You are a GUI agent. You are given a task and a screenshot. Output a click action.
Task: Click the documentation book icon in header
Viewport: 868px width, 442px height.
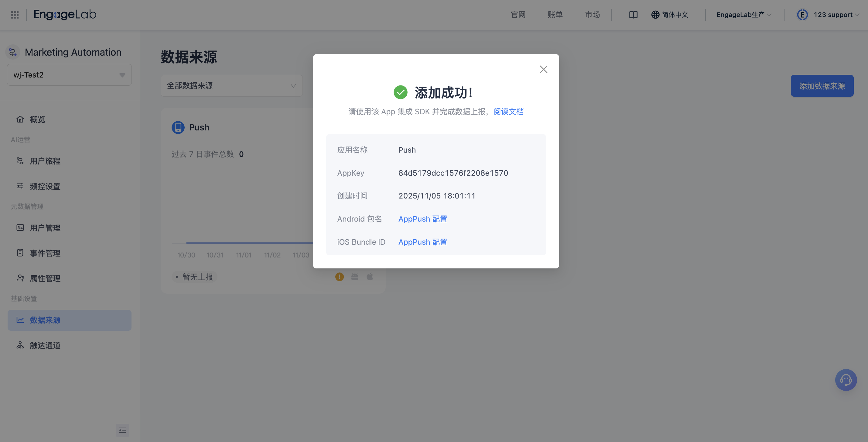[x=633, y=15]
